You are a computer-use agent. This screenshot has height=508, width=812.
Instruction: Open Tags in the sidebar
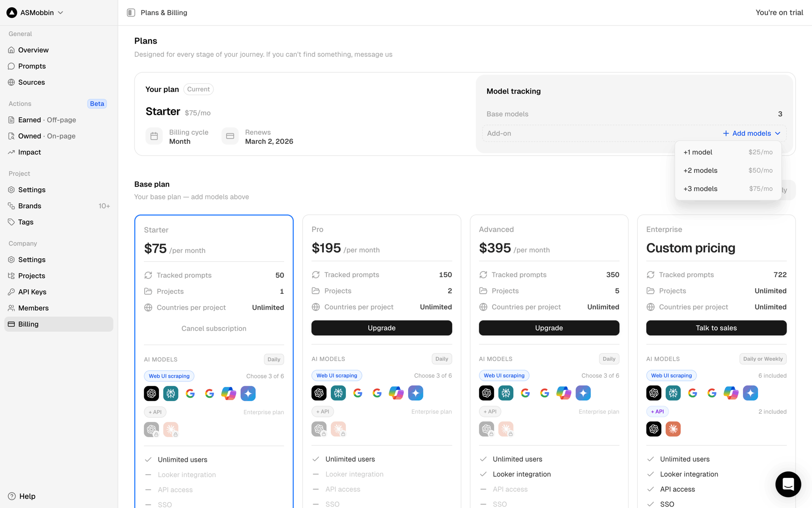click(59, 222)
